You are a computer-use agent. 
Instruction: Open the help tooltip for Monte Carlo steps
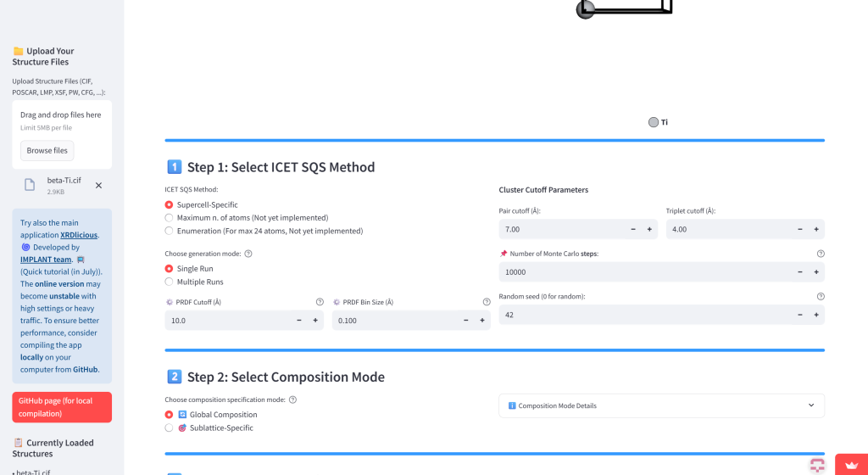[821, 254]
